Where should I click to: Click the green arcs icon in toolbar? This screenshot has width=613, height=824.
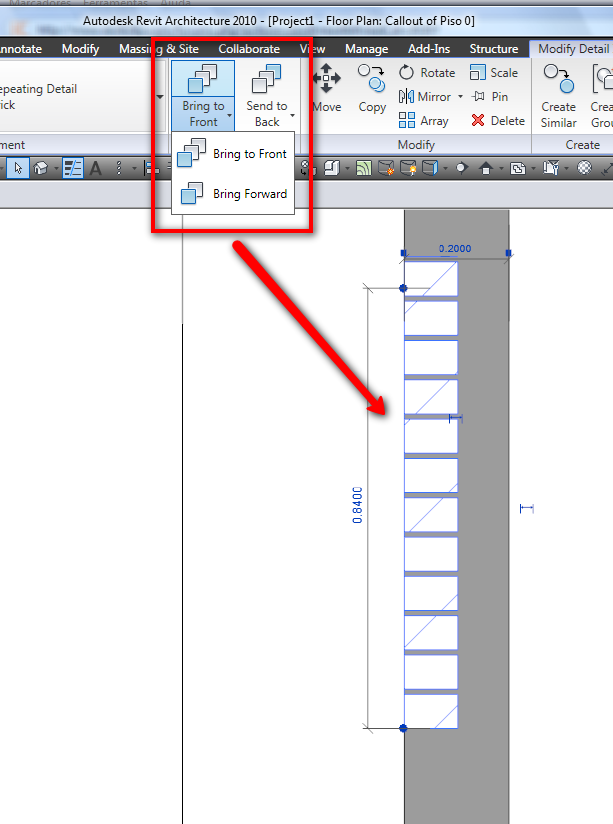click(x=363, y=168)
